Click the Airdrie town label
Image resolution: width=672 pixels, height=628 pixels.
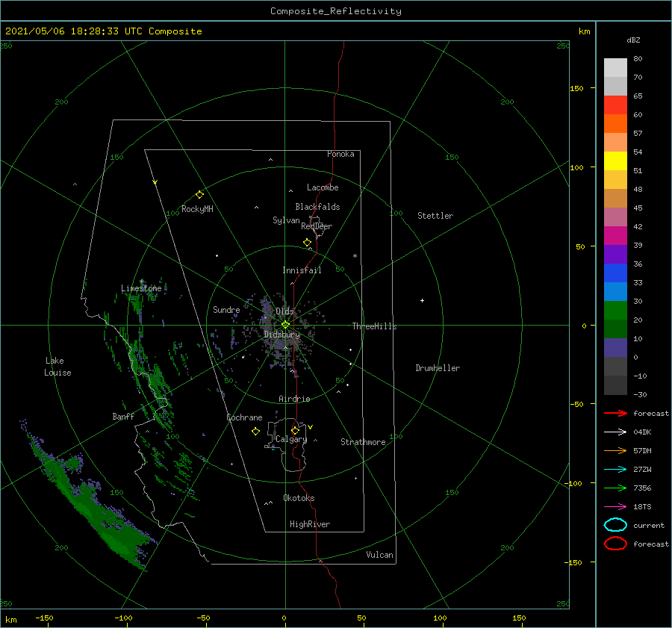pos(294,399)
